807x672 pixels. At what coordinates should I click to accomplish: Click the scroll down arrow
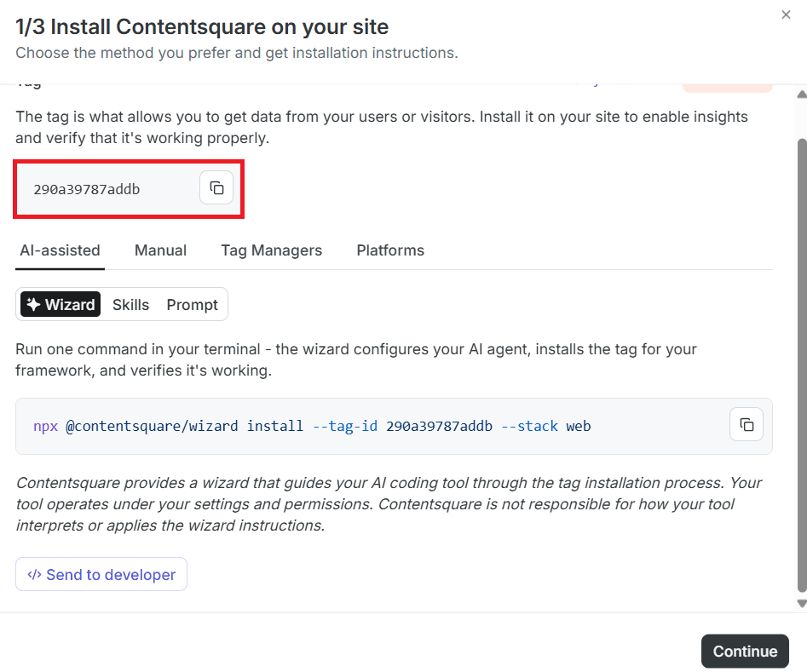801,604
